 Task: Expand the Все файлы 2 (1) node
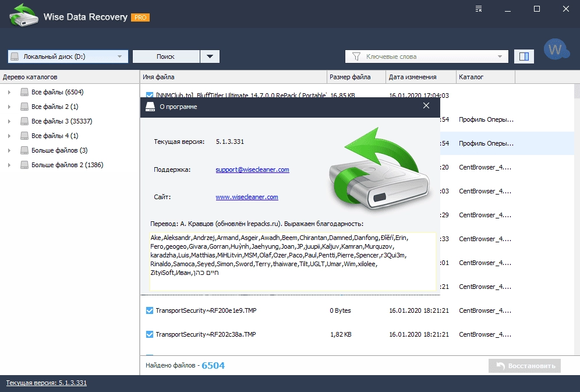pyautogui.click(x=9, y=107)
